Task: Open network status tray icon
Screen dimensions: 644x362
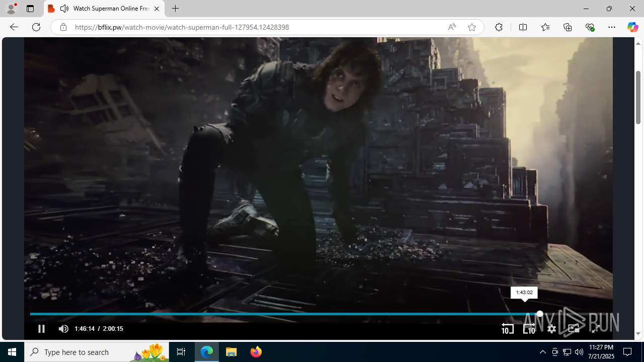Action: 567,352
